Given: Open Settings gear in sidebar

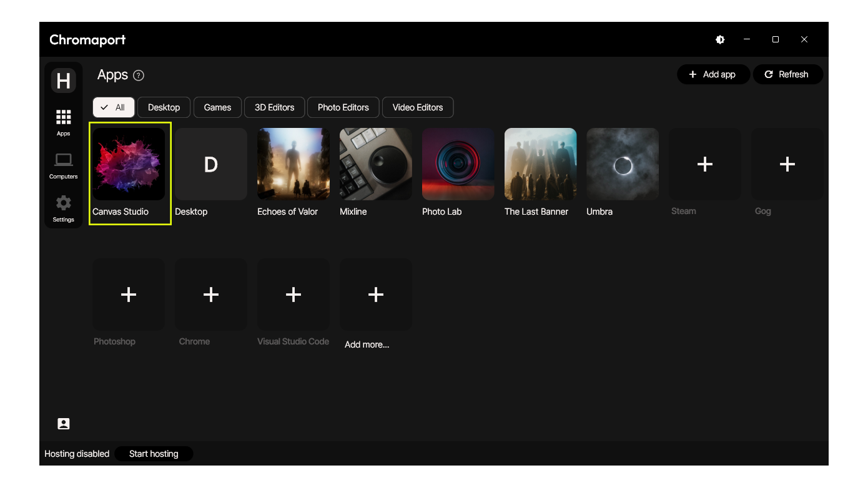Looking at the screenshot, I should [x=63, y=204].
